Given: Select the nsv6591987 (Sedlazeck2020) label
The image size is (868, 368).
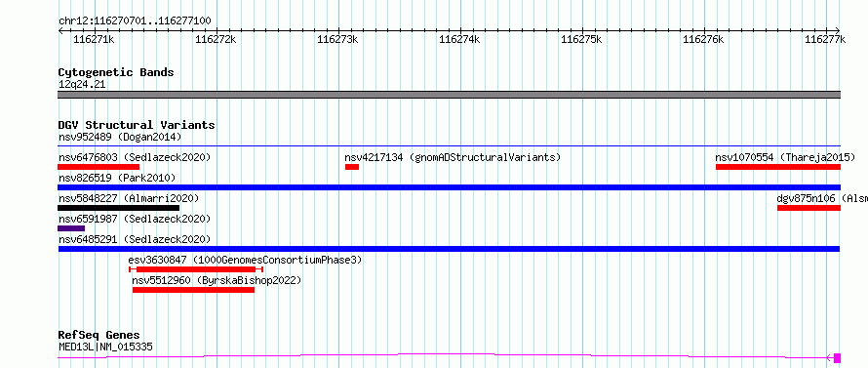Looking at the screenshot, I should coord(135,219).
